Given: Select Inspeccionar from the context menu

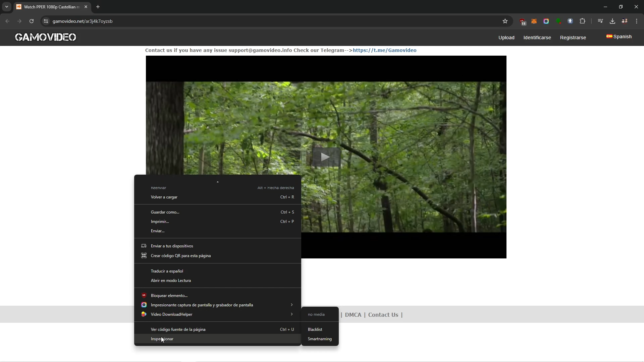Looking at the screenshot, I should tap(162, 339).
